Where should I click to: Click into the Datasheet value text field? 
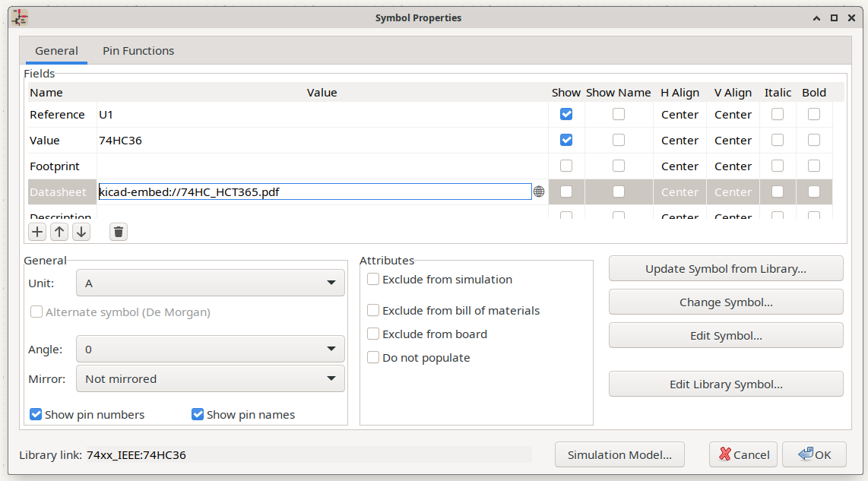[315, 192]
